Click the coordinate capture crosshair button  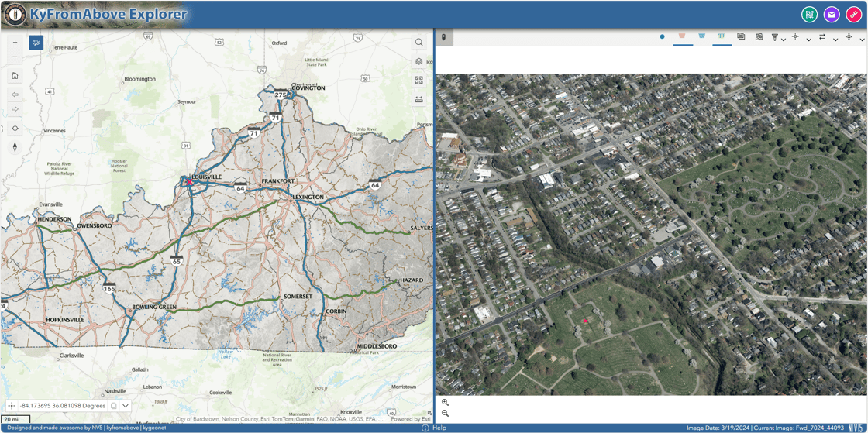(12, 405)
